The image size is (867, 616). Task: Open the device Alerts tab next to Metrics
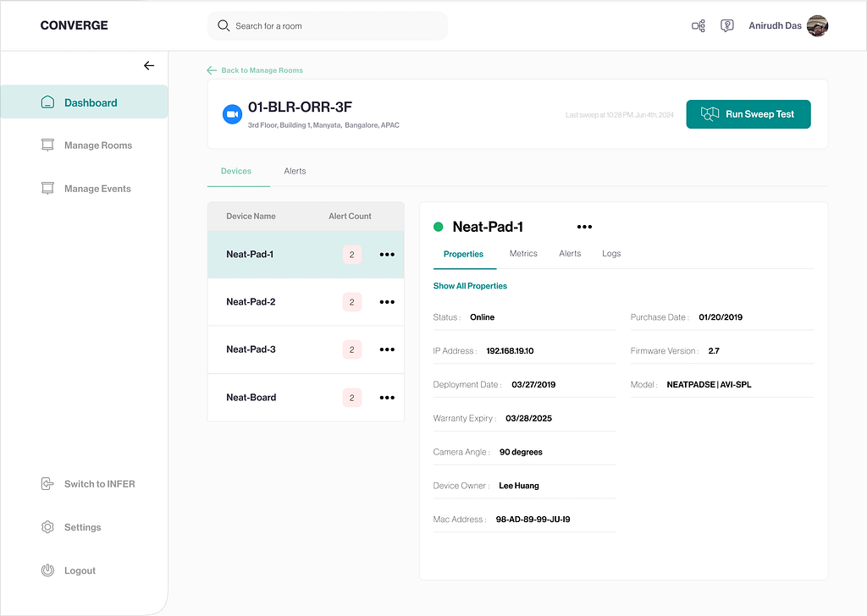pos(570,254)
